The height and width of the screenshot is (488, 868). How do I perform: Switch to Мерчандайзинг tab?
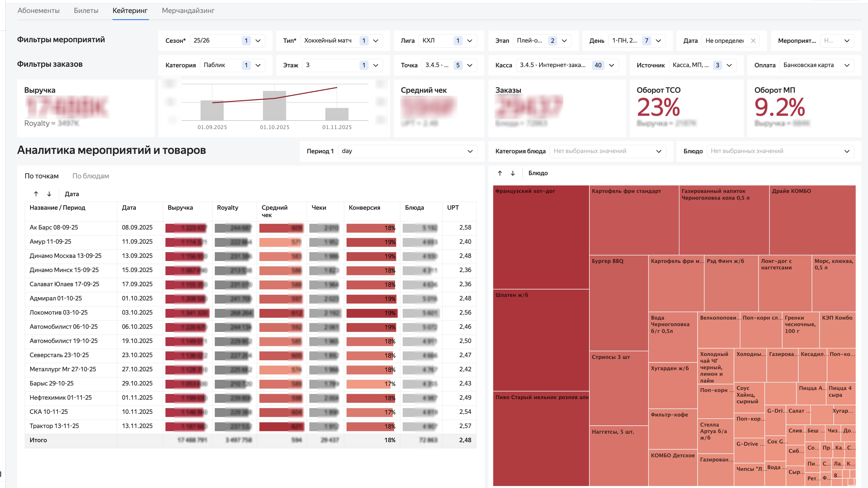tap(188, 10)
